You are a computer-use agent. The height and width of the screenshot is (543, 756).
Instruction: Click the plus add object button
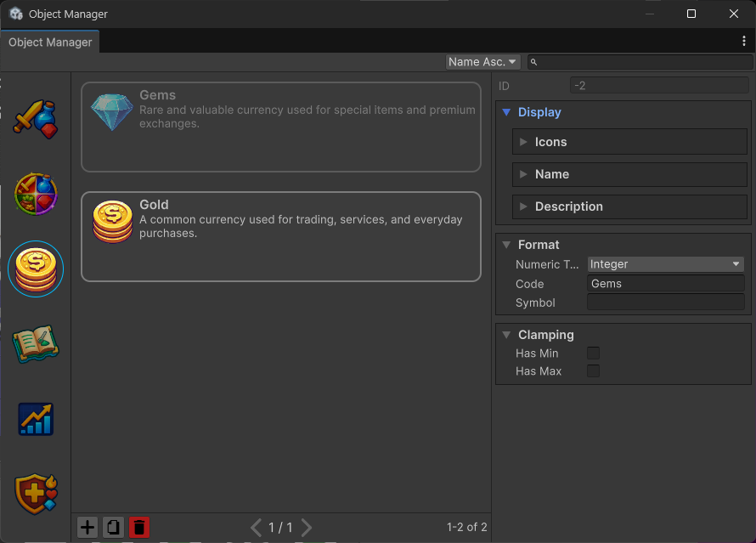point(87,528)
